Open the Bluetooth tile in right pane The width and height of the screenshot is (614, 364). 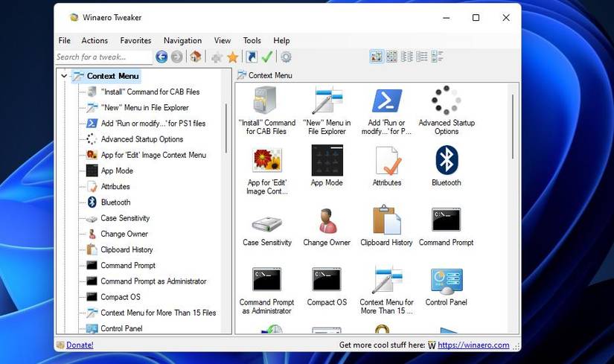point(447,166)
